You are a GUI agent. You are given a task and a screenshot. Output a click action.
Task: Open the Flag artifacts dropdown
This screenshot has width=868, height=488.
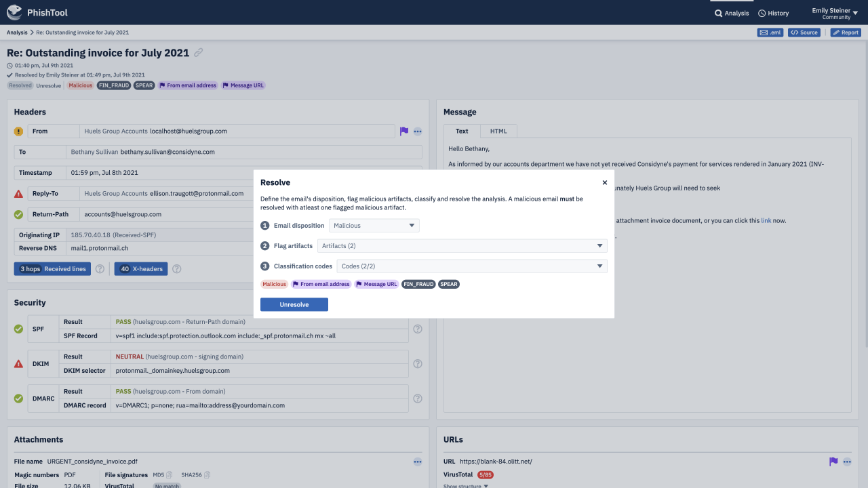point(462,246)
